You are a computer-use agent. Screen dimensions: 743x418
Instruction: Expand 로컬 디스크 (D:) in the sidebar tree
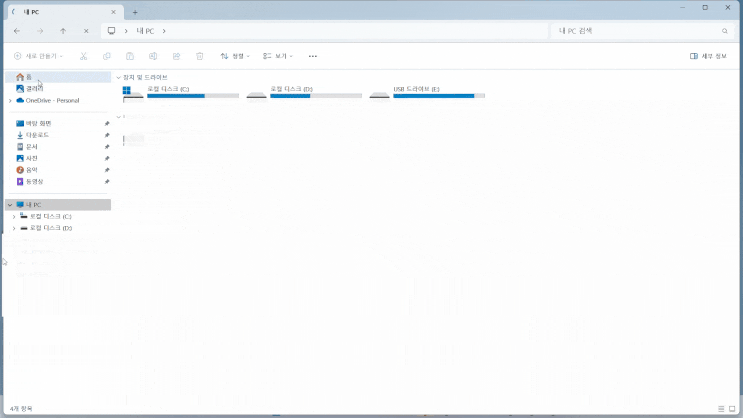tap(14, 228)
